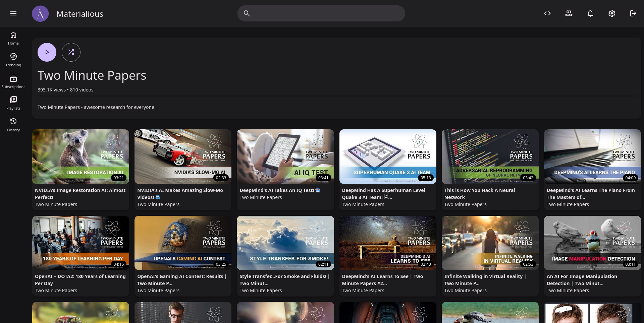This screenshot has width=644, height=323.
Task: Open Image Restoration AI koala thumbnail
Action: (80, 156)
